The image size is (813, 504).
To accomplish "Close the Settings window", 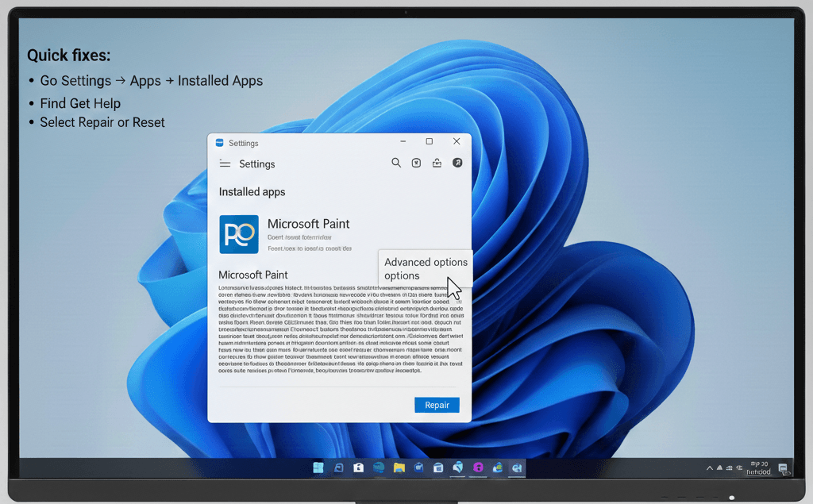I will pyautogui.click(x=457, y=141).
